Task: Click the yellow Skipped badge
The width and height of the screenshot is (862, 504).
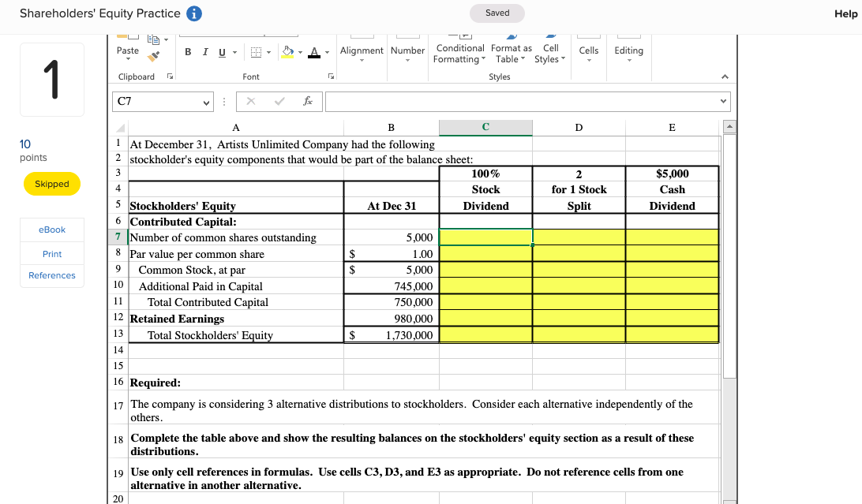Action: pos(51,183)
